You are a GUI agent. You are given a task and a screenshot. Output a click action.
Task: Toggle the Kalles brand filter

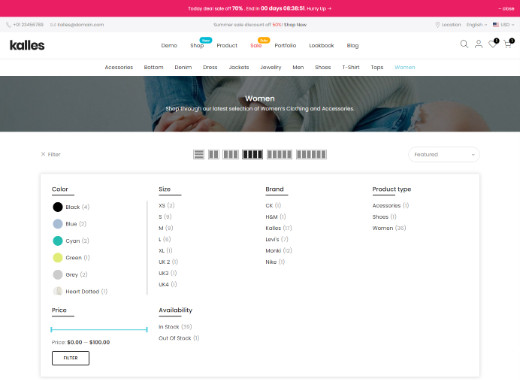(x=279, y=228)
